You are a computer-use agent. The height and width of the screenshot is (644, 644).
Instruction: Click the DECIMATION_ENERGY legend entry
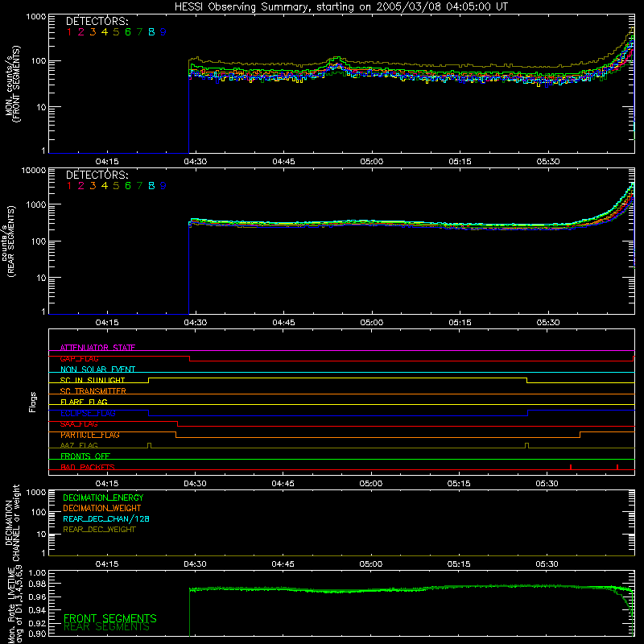coord(103,497)
